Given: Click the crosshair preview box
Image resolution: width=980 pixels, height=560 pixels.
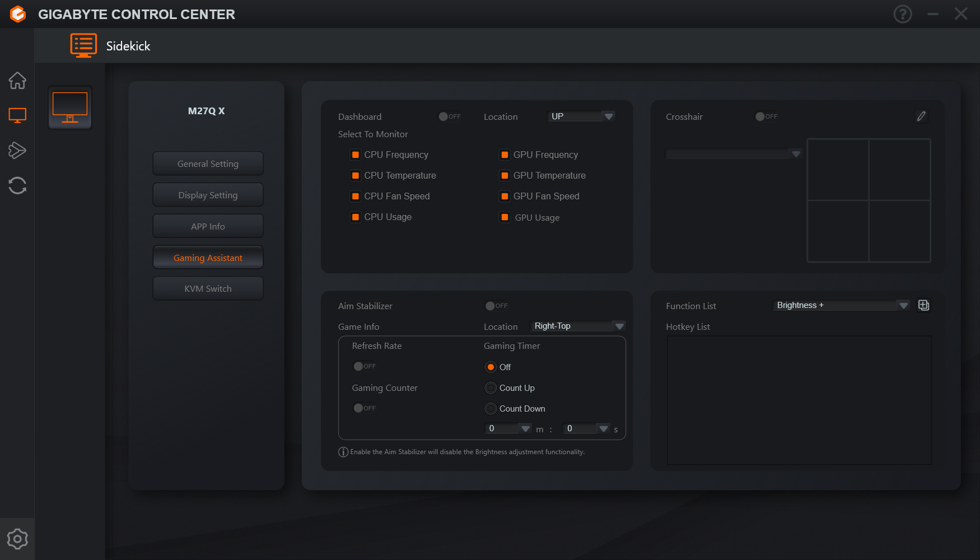Looking at the screenshot, I should coord(869,200).
